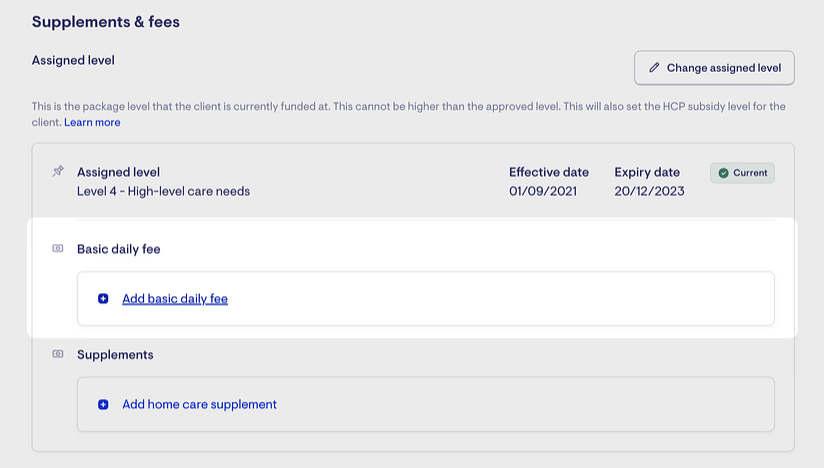Click the money icon beside Basic daily fee

point(58,249)
